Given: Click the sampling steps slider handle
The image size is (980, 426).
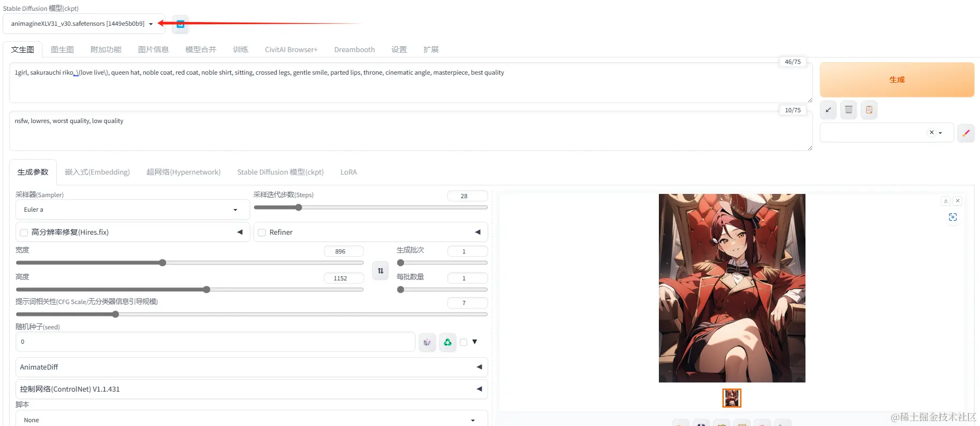Looking at the screenshot, I should [x=299, y=207].
